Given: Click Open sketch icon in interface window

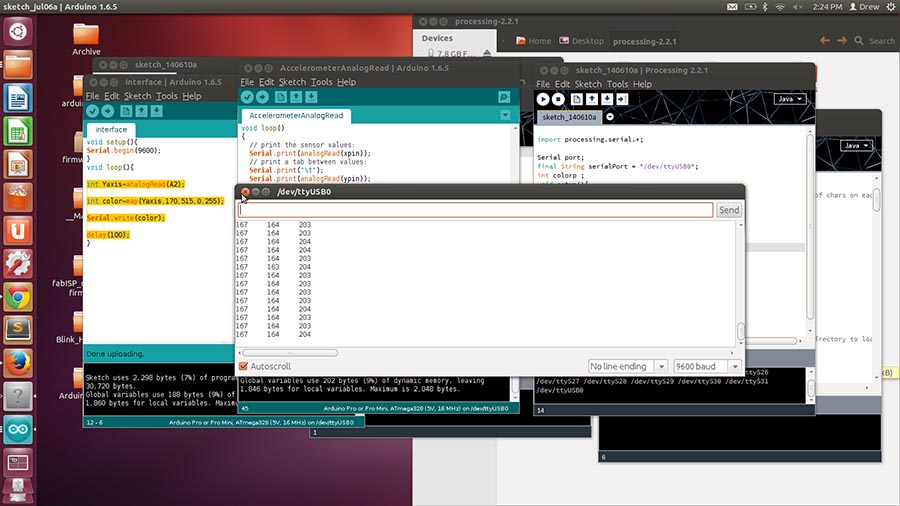Looking at the screenshot, I should [141, 111].
